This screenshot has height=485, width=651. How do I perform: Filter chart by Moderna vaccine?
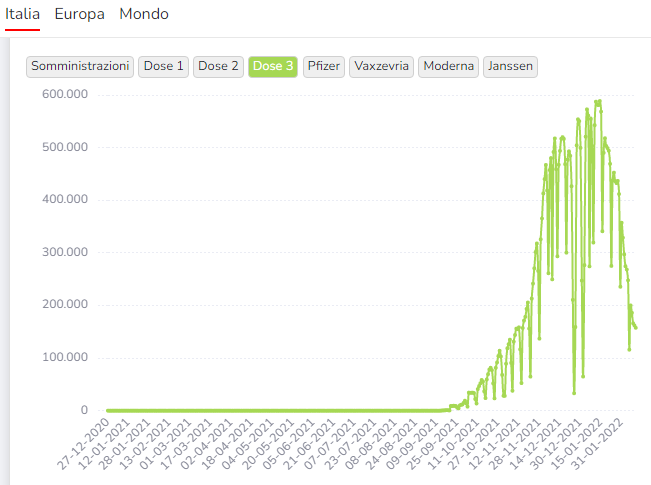(448, 66)
